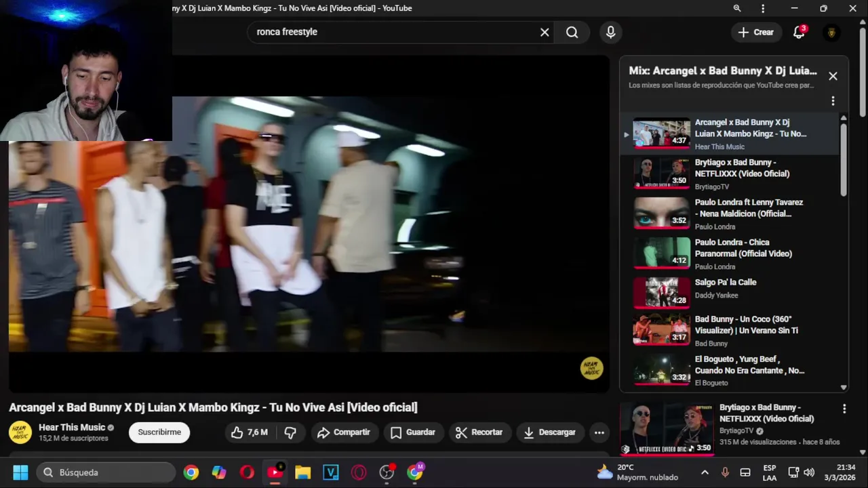Open the volume control in the tray
Screen dimensions: 868x488
[809, 472]
